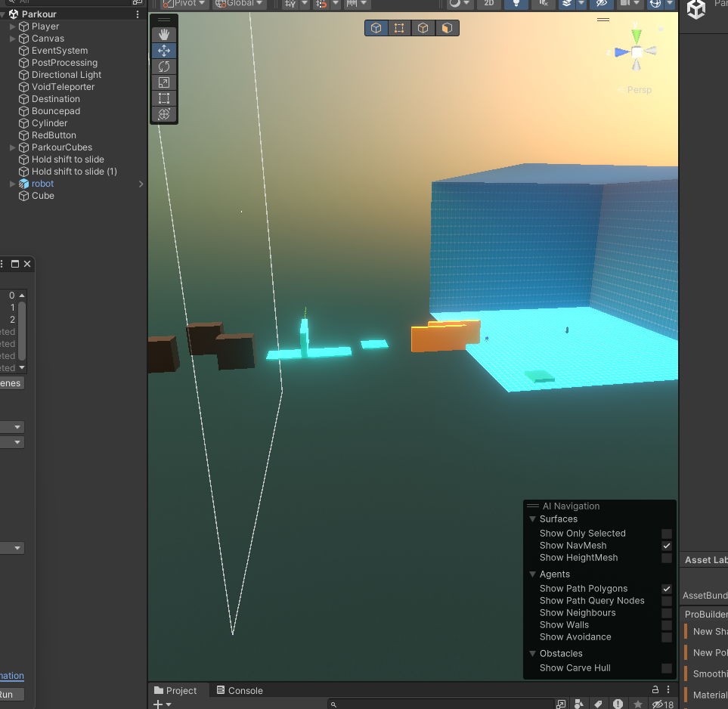Image resolution: width=728 pixels, height=709 pixels.
Task: Expand Player in hierarchy
Action: [x=13, y=26]
